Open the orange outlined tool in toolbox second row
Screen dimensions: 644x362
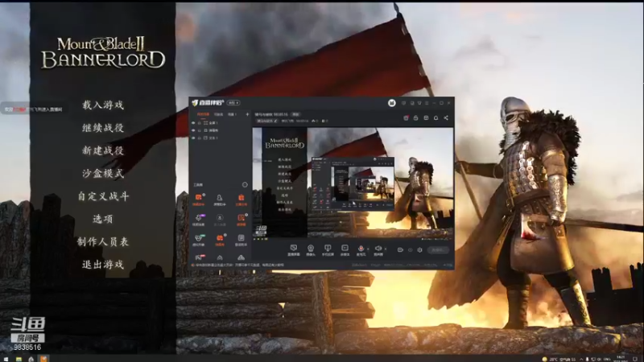tap(241, 219)
